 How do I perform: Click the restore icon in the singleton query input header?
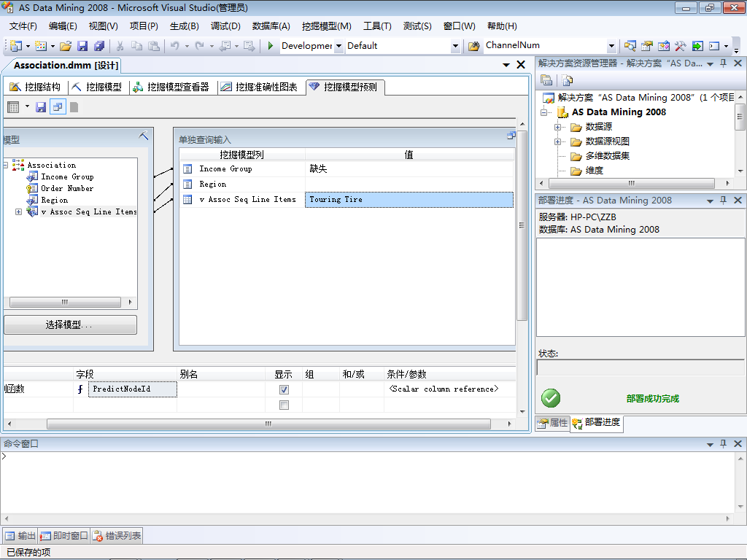pyautogui.click(x=511, y=136)
